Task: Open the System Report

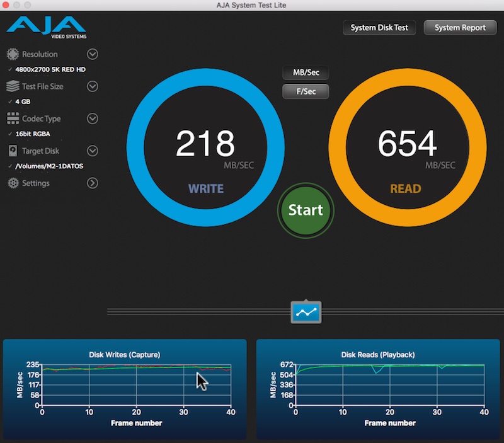Action: point(460,28)
